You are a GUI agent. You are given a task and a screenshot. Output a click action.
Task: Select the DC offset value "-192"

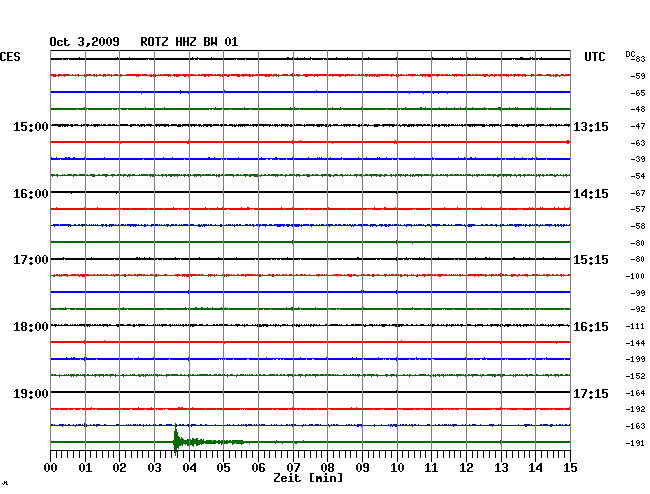(635, 409)
